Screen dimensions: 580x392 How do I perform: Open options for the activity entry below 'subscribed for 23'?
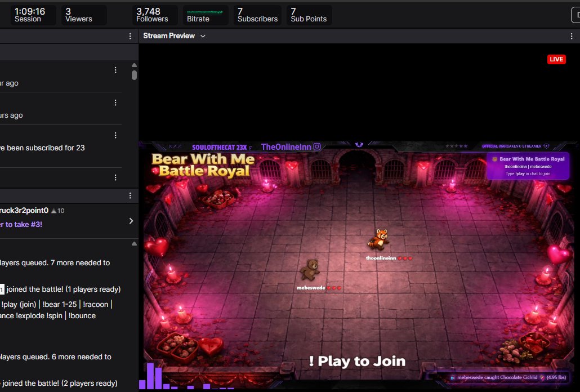pos(115,177)
